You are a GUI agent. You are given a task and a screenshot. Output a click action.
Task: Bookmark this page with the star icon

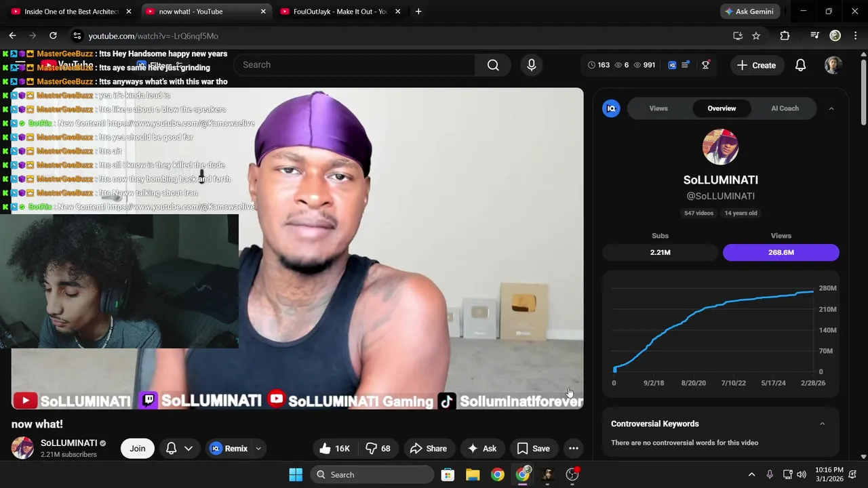coord(756,36)
